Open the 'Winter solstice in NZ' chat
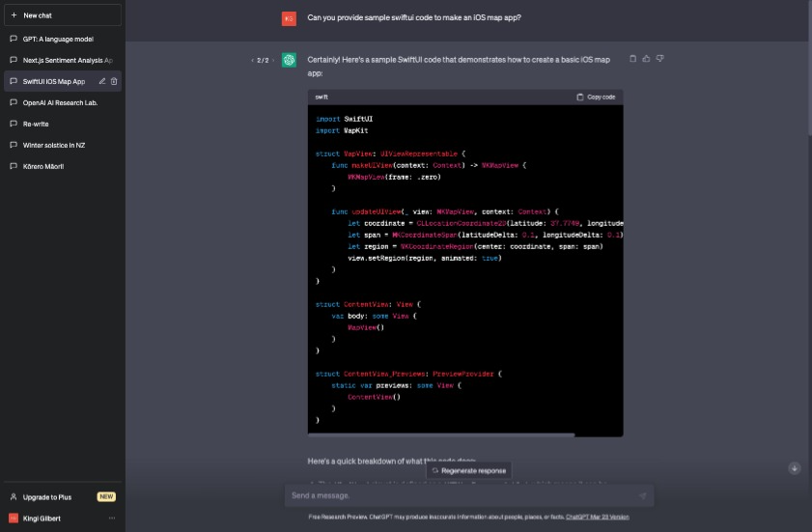Viewport: 812px width, 532px height. tap(63, 145)
